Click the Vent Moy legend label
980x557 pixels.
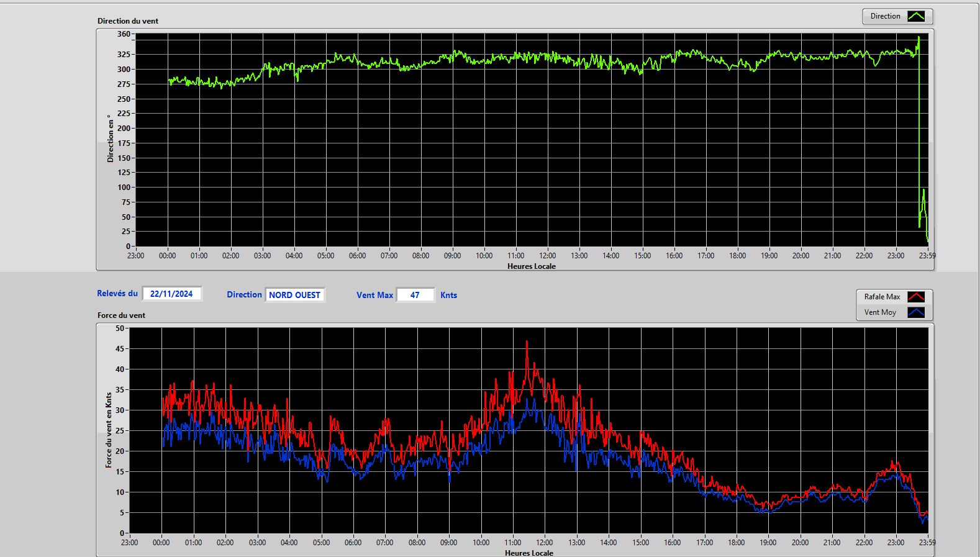[880, 312]
